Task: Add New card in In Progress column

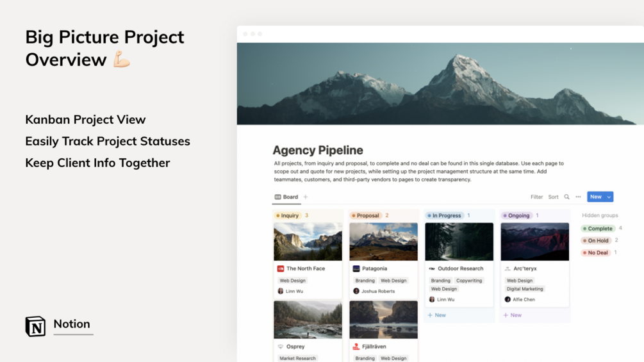Action: point(436,315)
